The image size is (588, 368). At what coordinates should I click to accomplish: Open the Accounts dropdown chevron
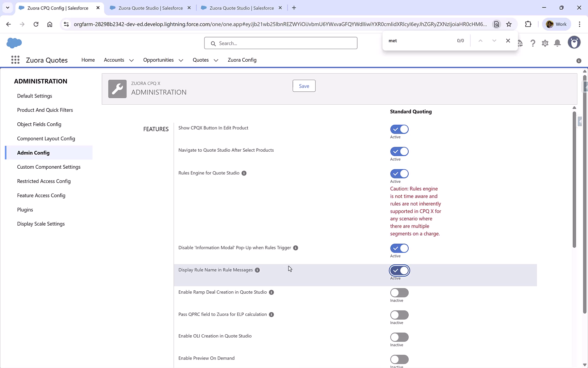point(131,60)
